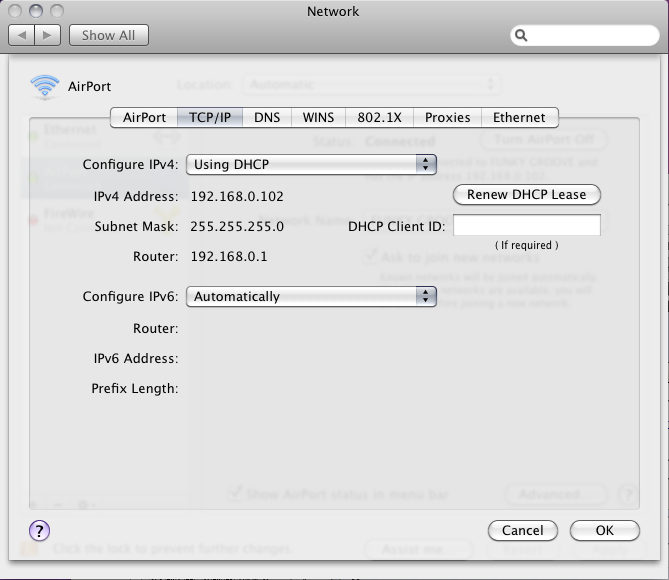Click the IPv6 Address label
The image size is (669, 580).
tap(136, 358)
